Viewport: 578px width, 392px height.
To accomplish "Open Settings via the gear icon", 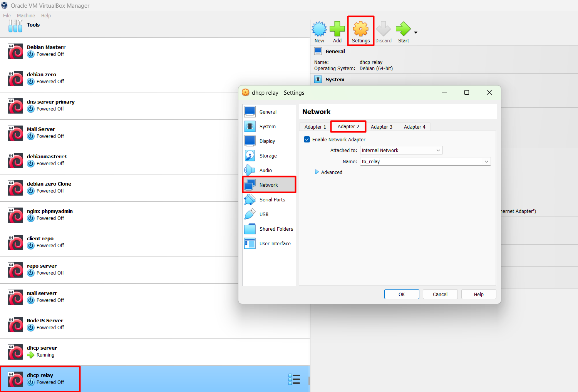I will point(361,29).
